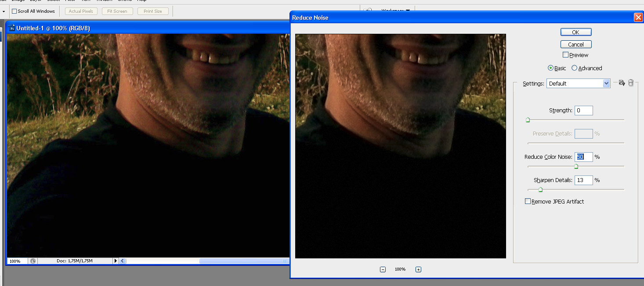This screenshot has height=286, width=644.
Task: Open the status bar info flyout arrow
Action: tap(116, 261)
